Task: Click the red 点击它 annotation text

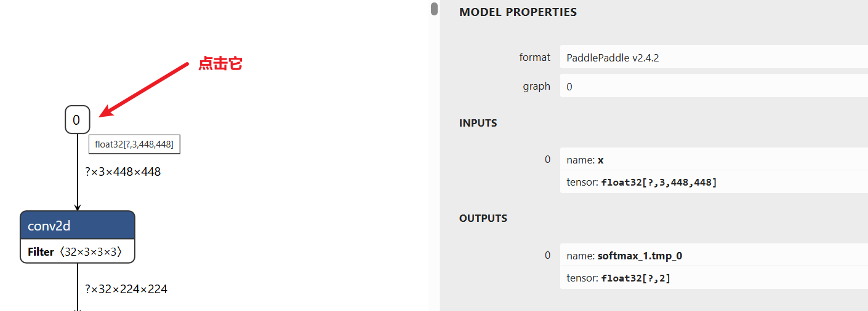Action: [x=220, y=64]
